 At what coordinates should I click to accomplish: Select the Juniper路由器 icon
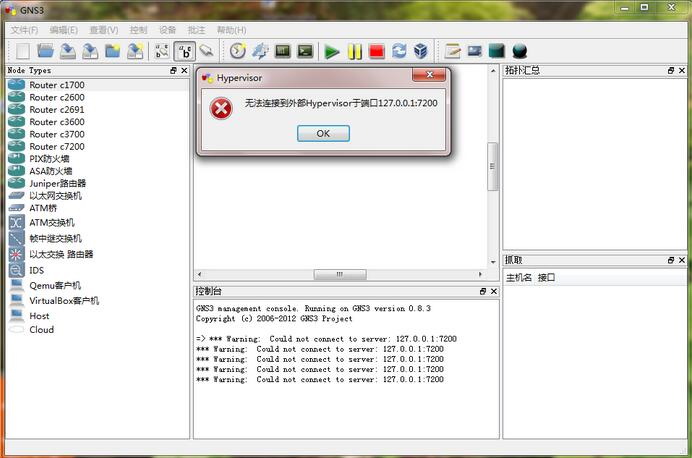[16, 183]
